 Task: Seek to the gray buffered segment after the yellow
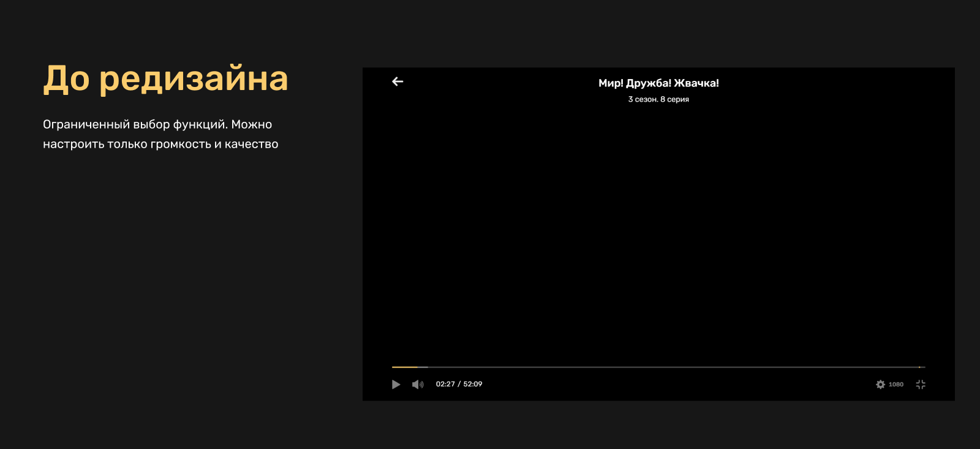[423, 367]
